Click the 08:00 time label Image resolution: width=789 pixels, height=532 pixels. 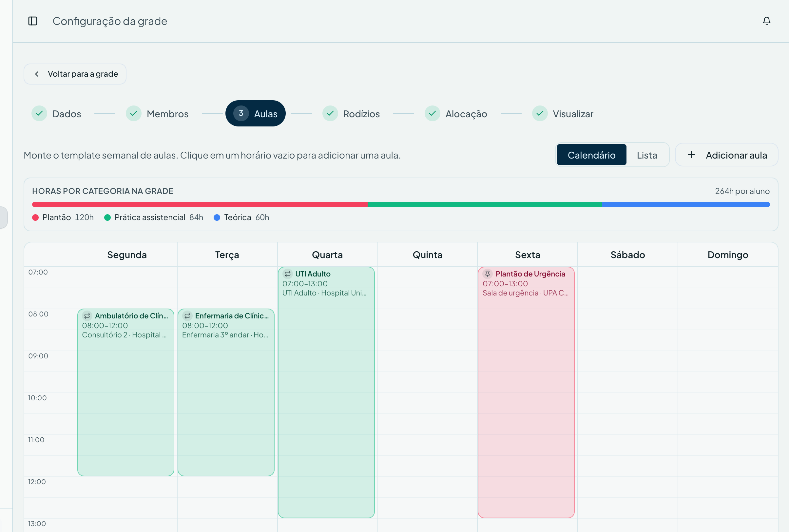tap(38, 314)
